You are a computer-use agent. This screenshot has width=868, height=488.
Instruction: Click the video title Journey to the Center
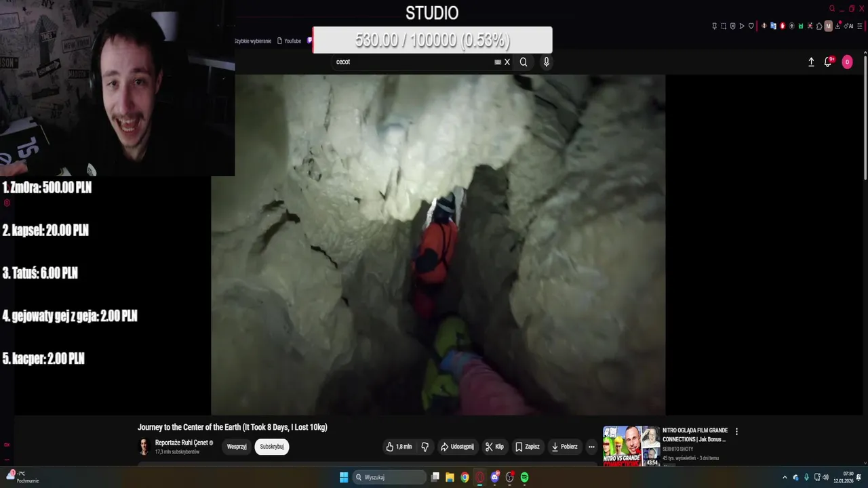(233, 427)
